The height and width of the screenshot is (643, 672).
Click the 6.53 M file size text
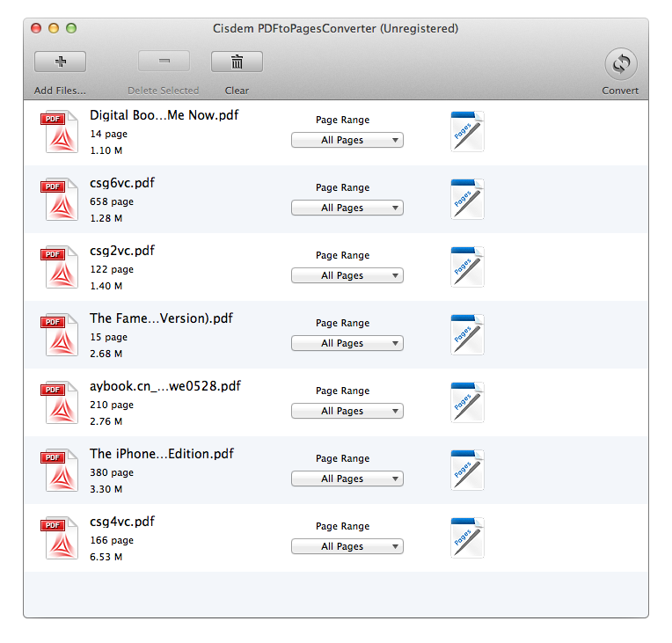coord(106,557)
